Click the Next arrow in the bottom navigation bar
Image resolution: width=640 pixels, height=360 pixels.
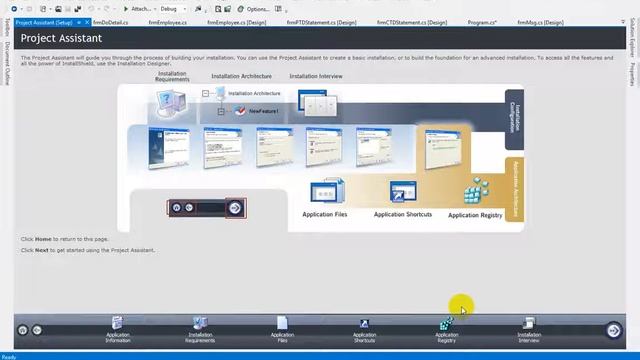click(x=613, y=330)
